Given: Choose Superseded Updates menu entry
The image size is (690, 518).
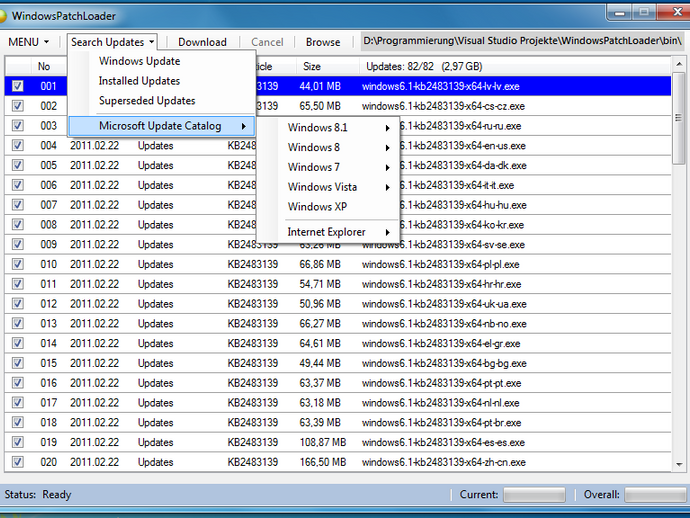Looking at the screenshot, I should [x=147, y=101].
